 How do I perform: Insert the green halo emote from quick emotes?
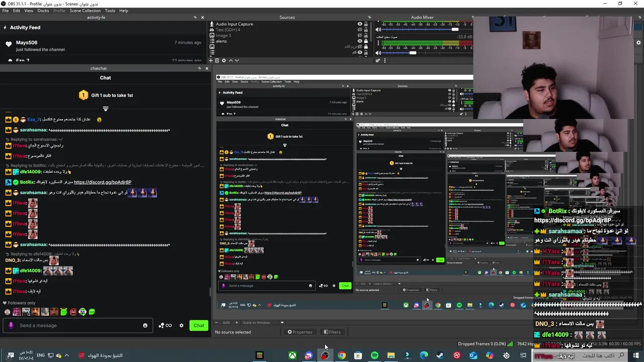point(63,312)
